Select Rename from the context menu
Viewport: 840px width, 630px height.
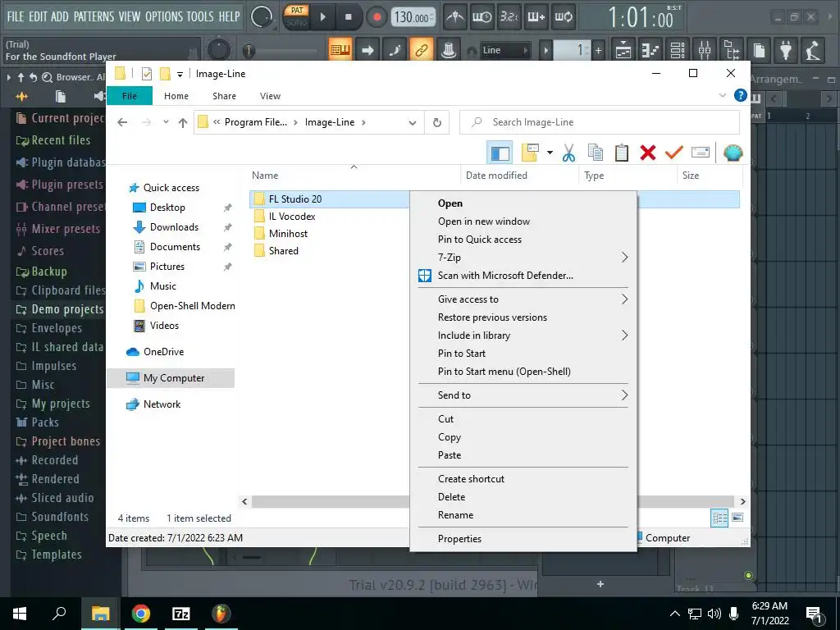click(x=523, y=515)
